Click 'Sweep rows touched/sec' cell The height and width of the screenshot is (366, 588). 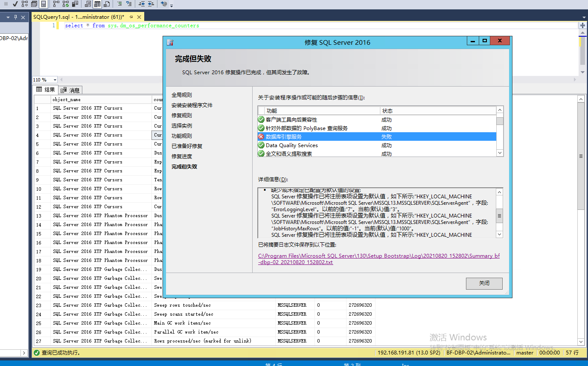214,305
